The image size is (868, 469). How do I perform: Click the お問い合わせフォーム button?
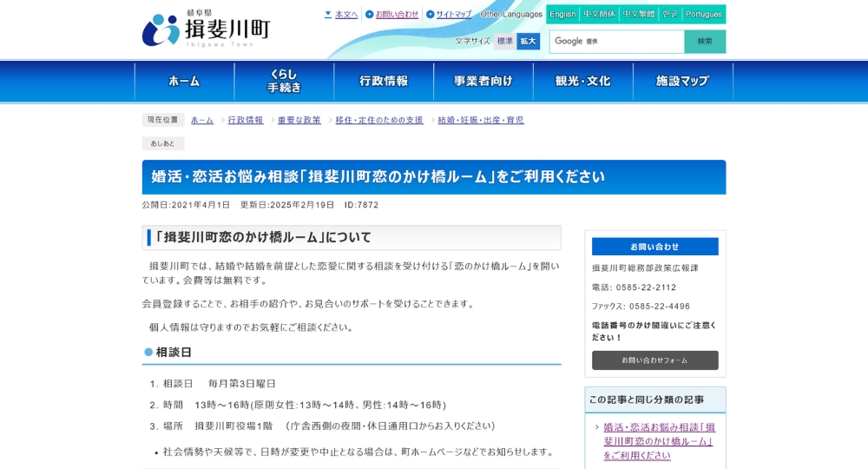(x=654, y=360)
